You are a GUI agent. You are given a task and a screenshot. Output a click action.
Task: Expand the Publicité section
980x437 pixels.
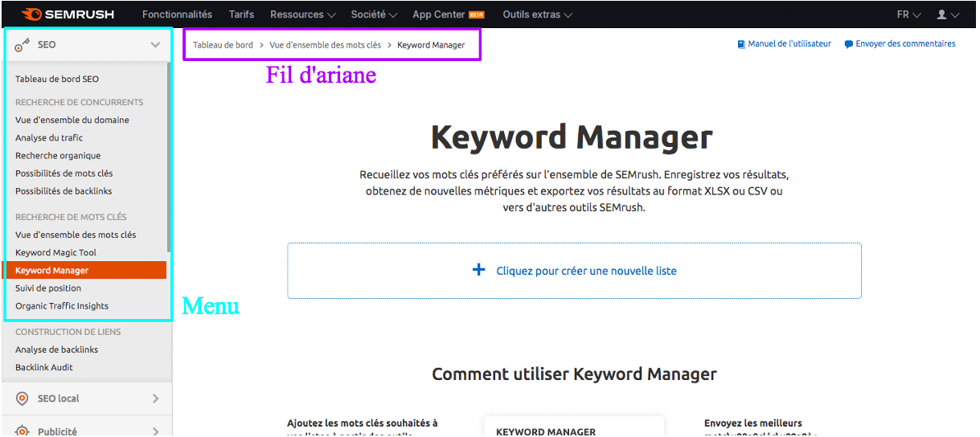tap(155, 431)
